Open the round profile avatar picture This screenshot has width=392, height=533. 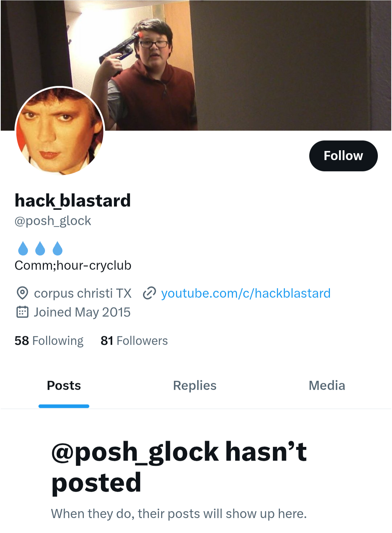[x=60, y=131]
